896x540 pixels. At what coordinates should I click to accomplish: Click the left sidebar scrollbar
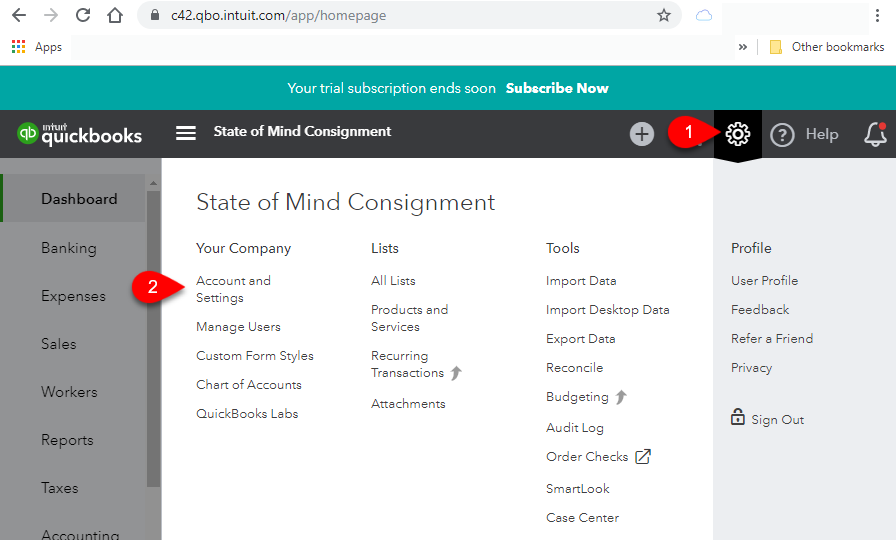click(153, 337)
